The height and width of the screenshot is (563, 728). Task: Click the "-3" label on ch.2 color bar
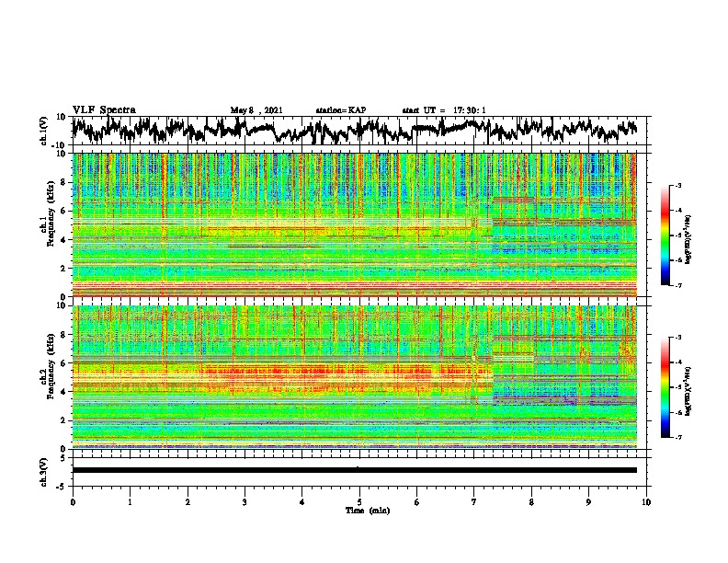point(678,338)
